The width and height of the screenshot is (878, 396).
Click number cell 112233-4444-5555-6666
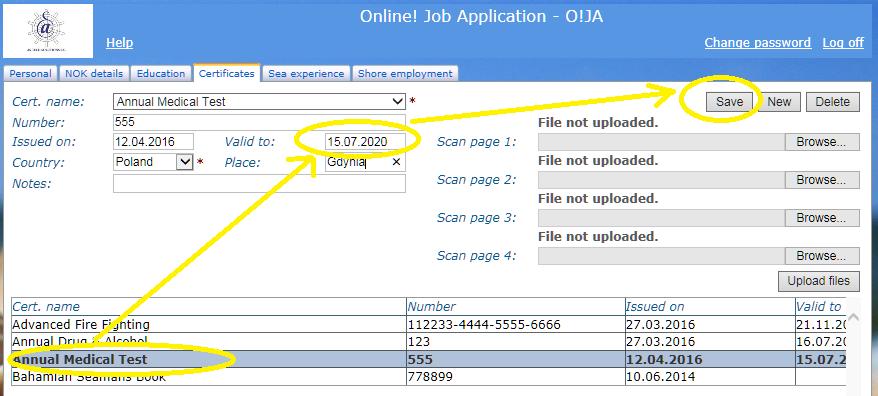[x=516, y=324]
